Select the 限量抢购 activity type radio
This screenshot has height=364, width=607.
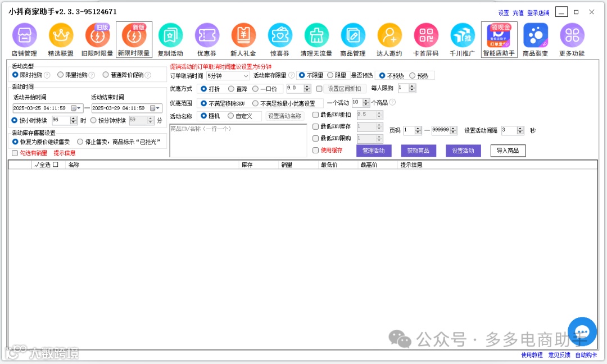pos(60,75)
